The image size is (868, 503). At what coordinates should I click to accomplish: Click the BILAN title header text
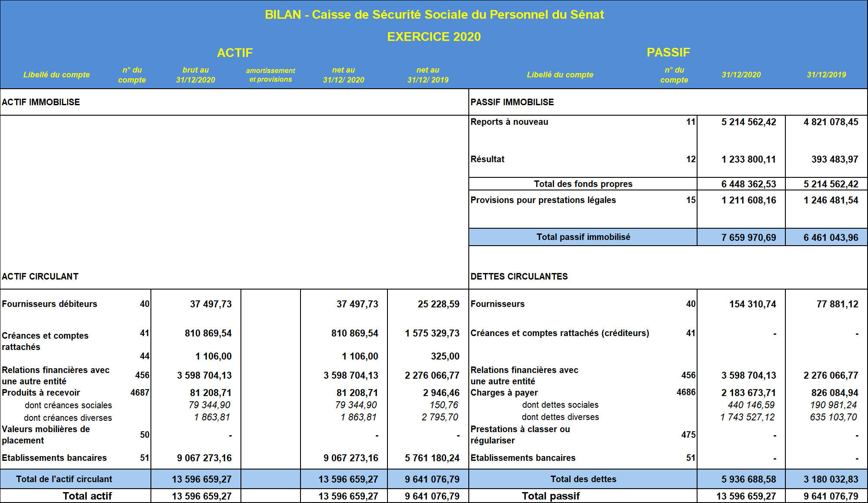click(x=434, y=15)
